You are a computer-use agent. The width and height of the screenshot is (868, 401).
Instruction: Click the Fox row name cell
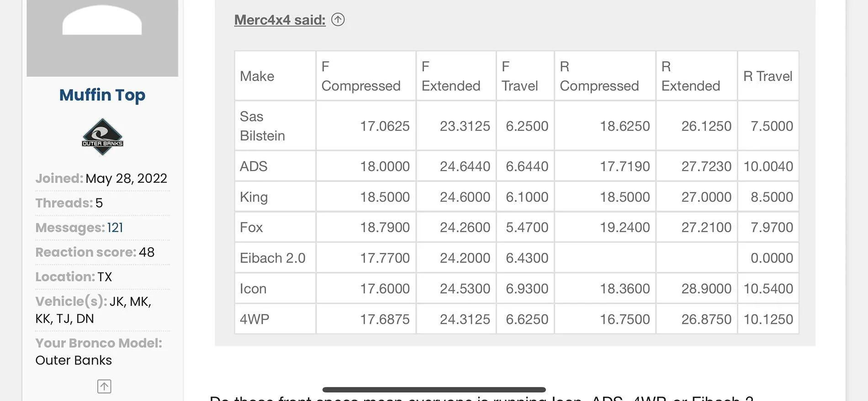click(275, 227)
